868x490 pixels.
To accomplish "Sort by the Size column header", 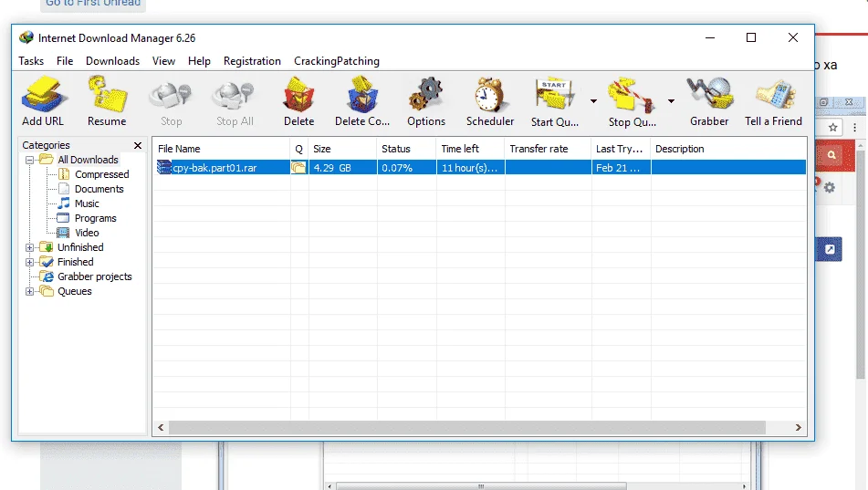I will (x=342, y=149).
